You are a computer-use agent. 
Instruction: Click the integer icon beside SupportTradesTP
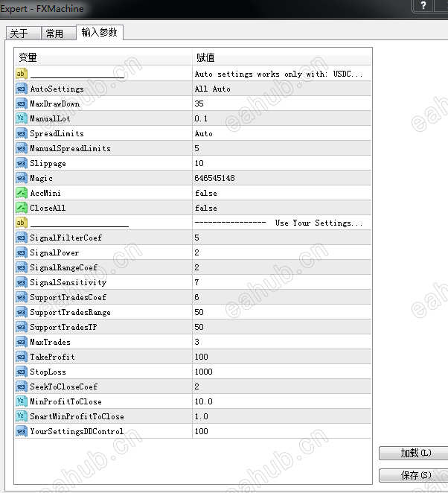coord(22,327)
